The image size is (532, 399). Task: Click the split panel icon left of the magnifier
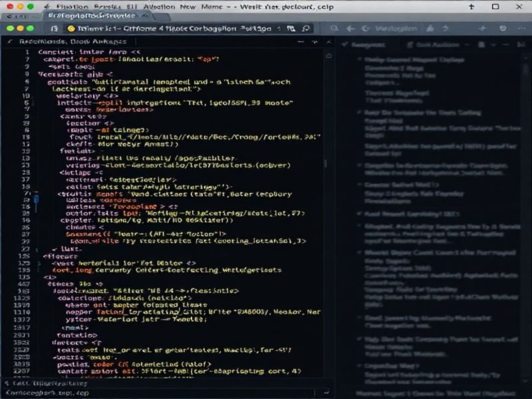[x=291, y=29]
